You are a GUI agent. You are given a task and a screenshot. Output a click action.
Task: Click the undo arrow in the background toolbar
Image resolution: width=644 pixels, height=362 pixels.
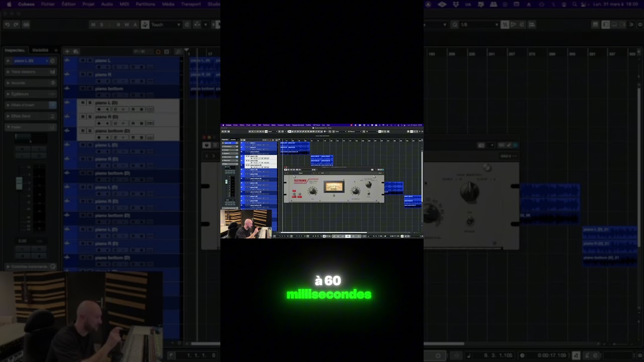tap(7, 25)
